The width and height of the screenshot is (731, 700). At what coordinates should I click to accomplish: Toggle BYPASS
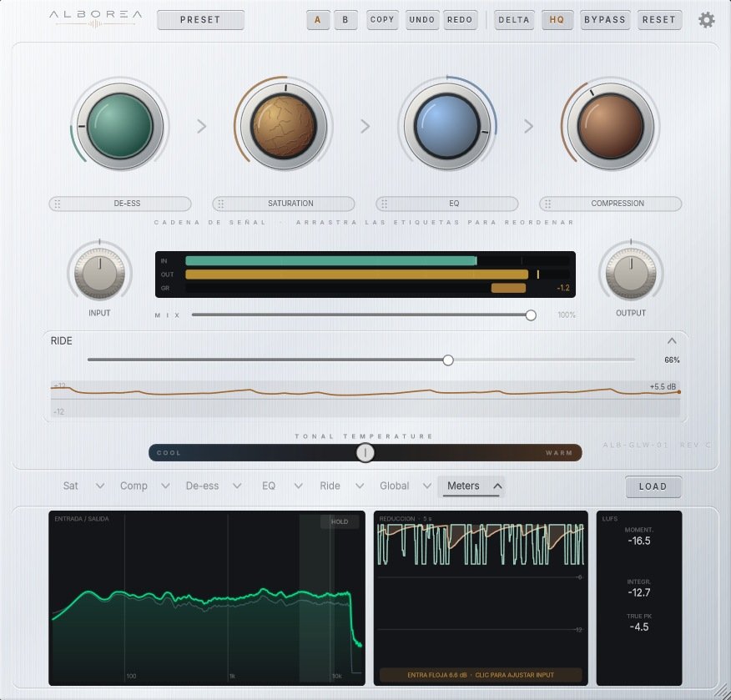(x=605, y=20)
